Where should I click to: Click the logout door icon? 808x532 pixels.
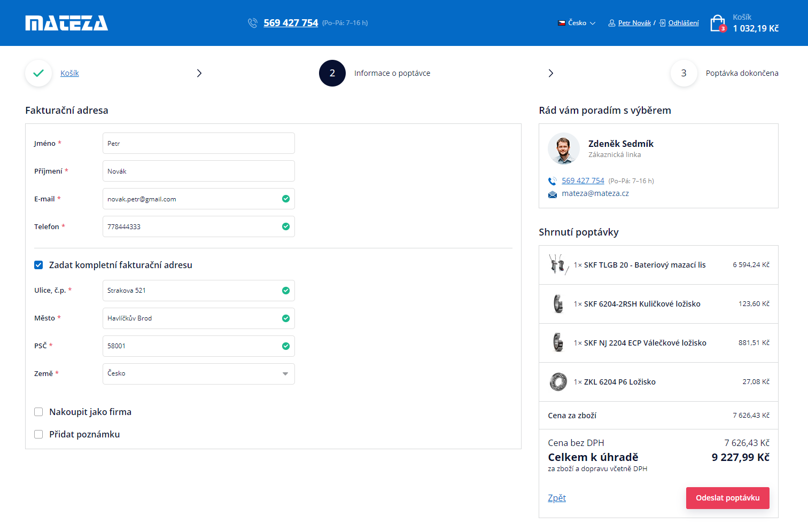pyautogui.click(x=663, y=23)
